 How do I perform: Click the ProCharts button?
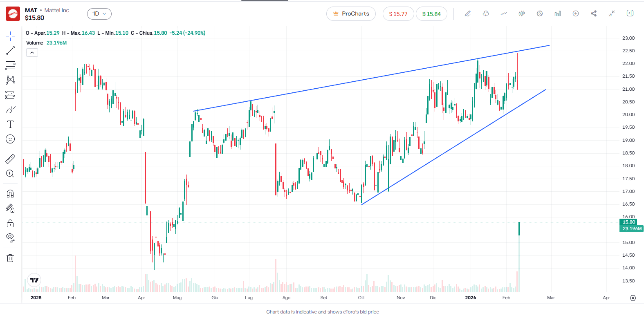pos(351,14)
